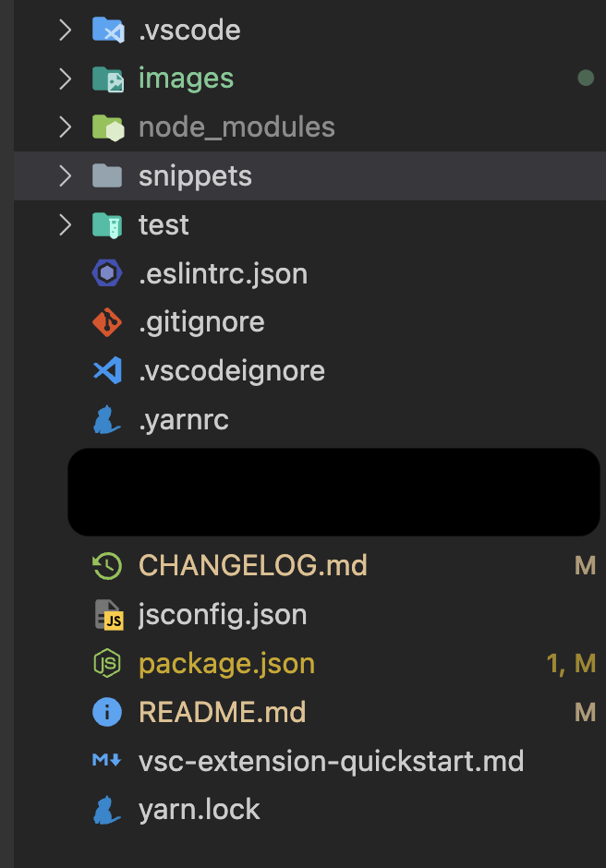Select the node_modules folder name

click(236, 127)
